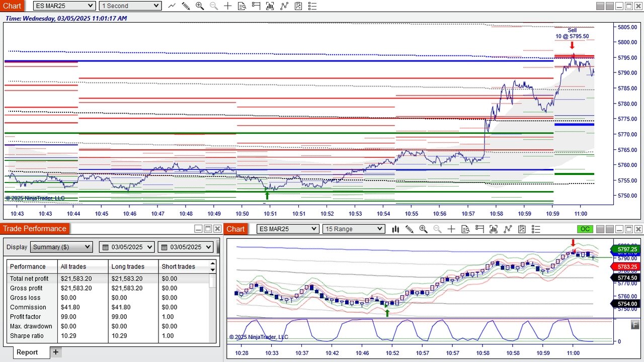Viewport: 644px width, 362px height.
Task: Open chart style icon in top 1 Second chart
Action: tap(172, 6)
